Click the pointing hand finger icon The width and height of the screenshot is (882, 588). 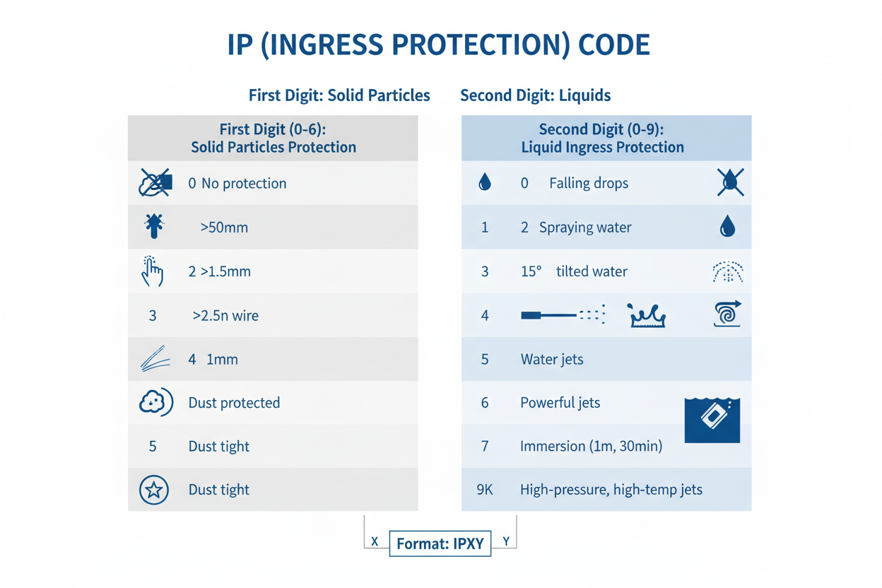tap(153, 271)
